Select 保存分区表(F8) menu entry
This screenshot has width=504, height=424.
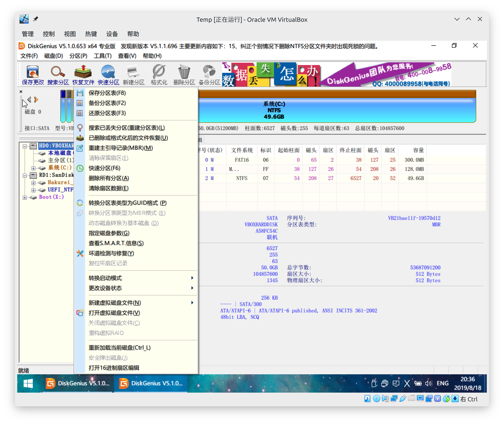(136, 93)
